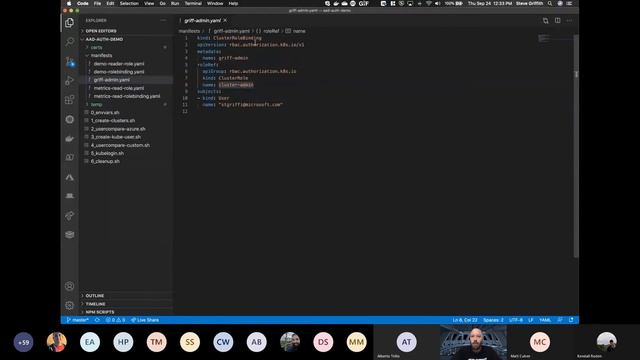Click the Ln, Col cursor position indicator
Image resolution: width=640 pixels, height=360 pixels.
(465, 320)
